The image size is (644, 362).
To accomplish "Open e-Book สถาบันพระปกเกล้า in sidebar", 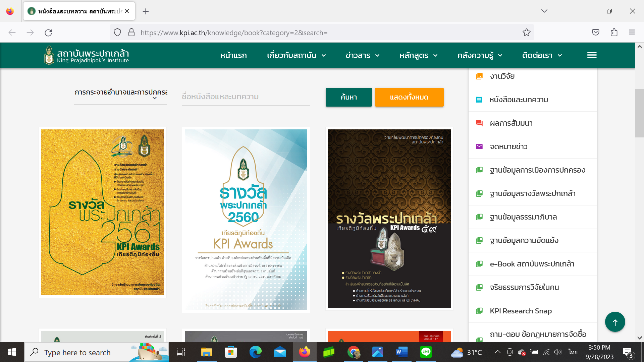I will [533, 264].
